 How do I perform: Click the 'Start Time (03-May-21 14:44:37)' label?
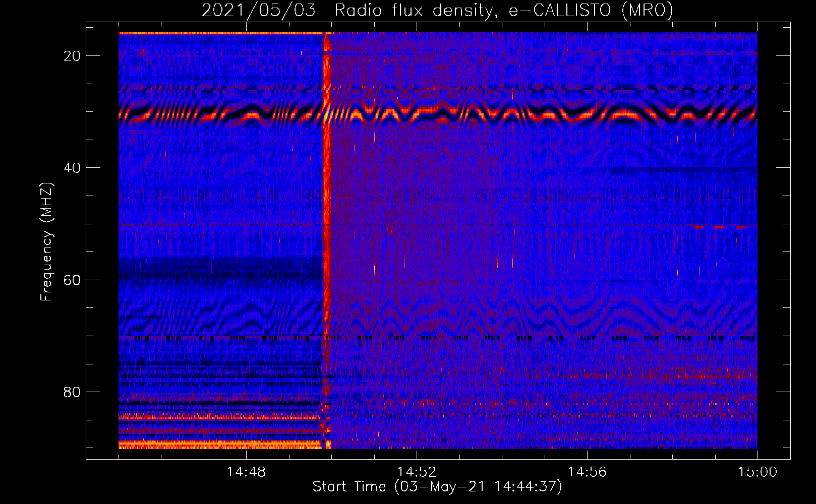437,487
